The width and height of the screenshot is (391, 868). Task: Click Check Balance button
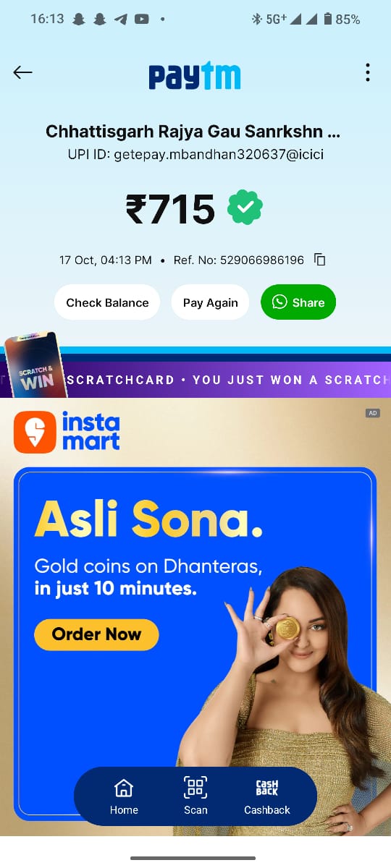(107, 302)
